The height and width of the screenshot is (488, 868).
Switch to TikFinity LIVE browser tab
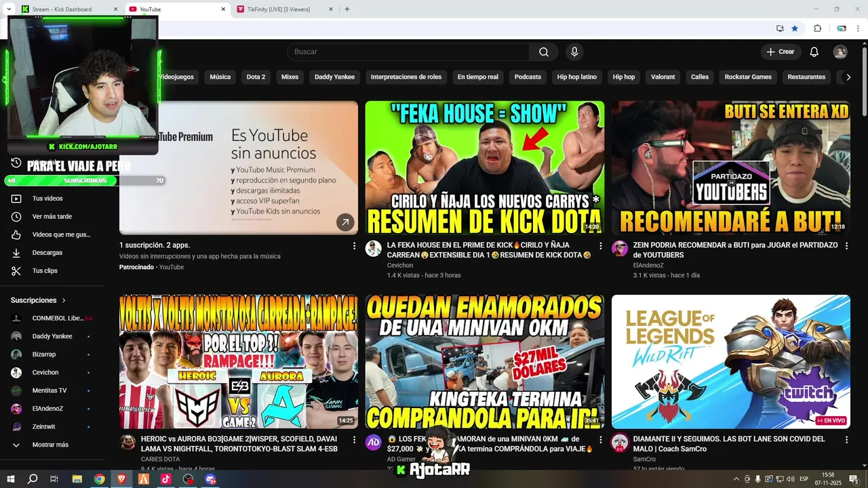283,9
